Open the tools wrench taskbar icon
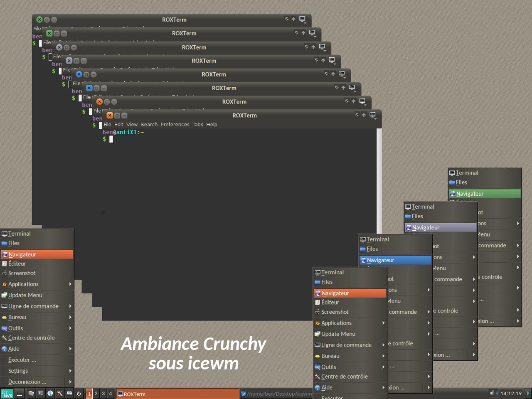 pyautogui.click(x=60, y=393)
